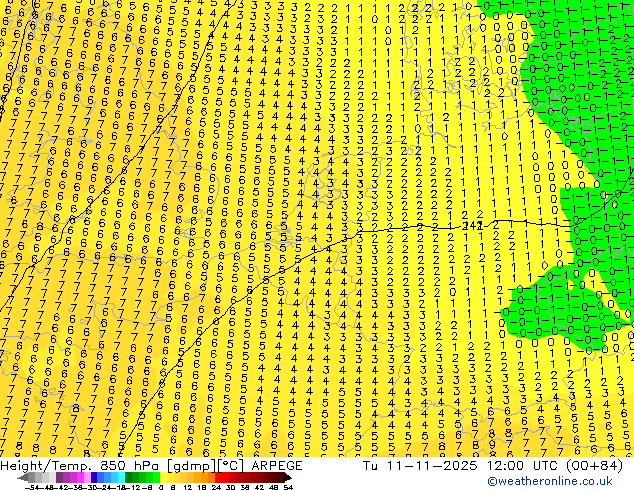
Task: Click the forecast offset '(00+84)' text
Action: click(x=594, y=465)
